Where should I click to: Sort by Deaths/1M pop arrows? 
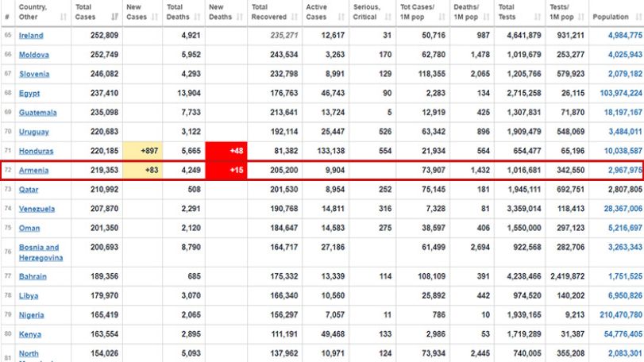pyautogui.click(x=486, y=17)
